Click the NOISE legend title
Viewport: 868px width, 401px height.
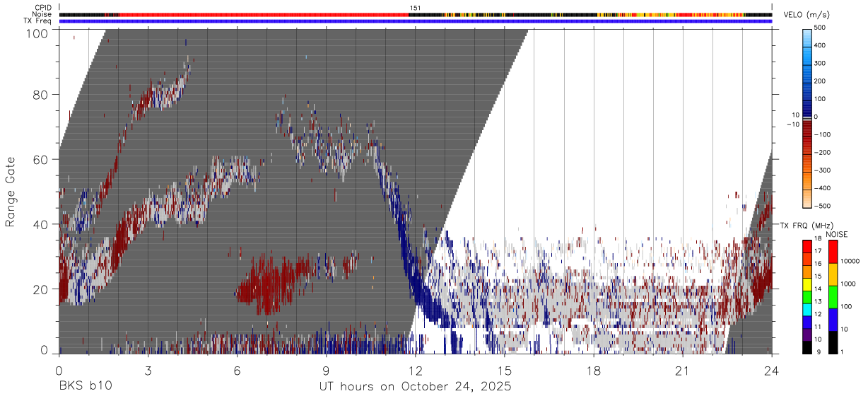coord(836,234)
